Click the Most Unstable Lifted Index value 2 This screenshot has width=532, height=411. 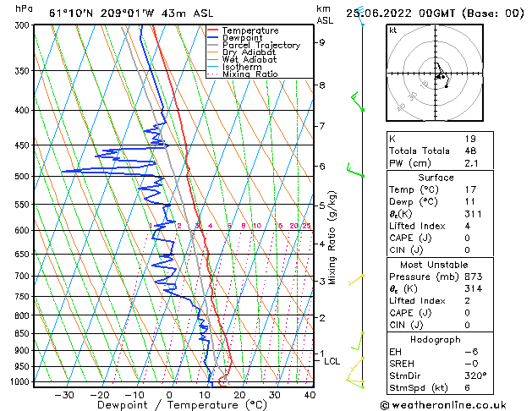click(467, 301)
